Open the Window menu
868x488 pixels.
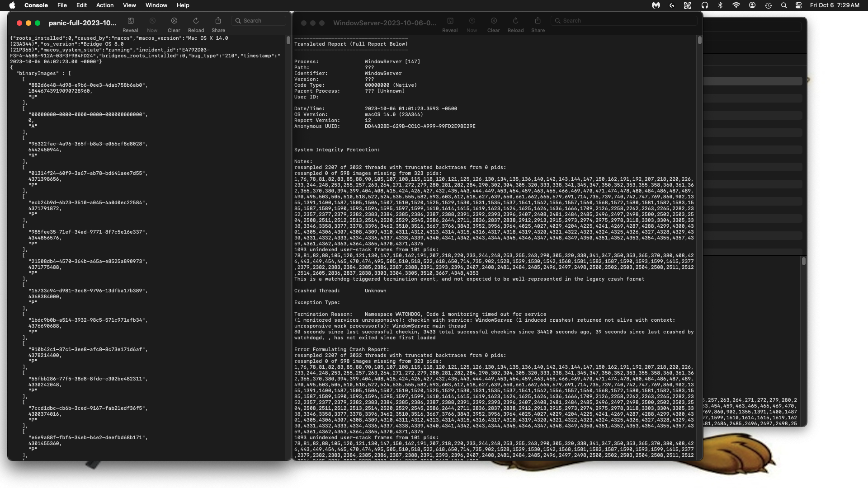pyautogui.click(x=156, y=5)
